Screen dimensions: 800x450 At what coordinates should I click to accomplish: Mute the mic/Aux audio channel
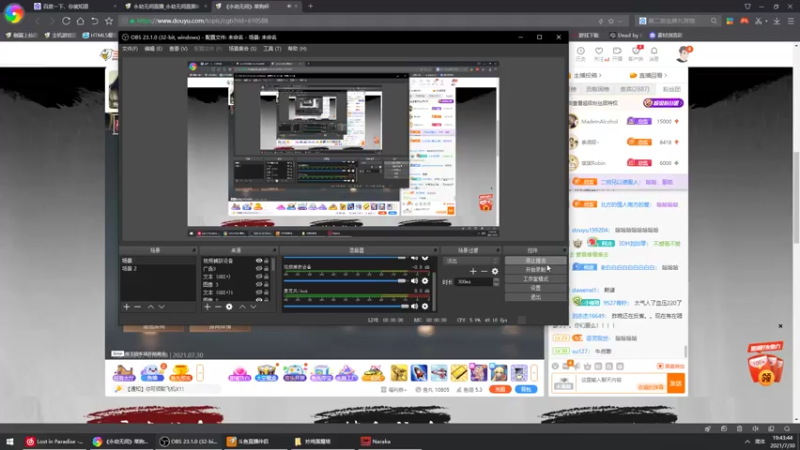414,306
